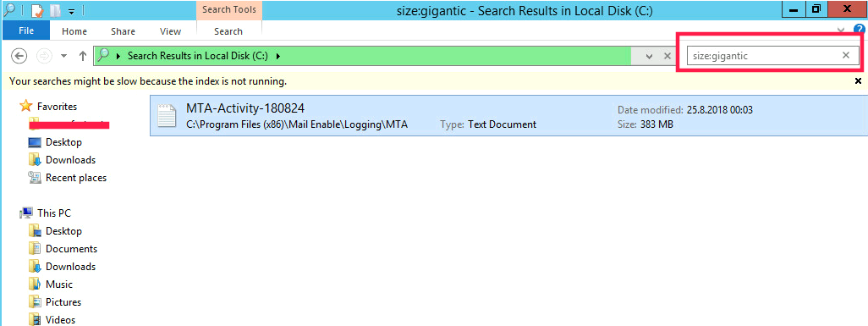The width and height of the screenshot is (868, 326).
Task: Click the Mail Enable Logging MTA path text
Action: (x=297, y=124)
